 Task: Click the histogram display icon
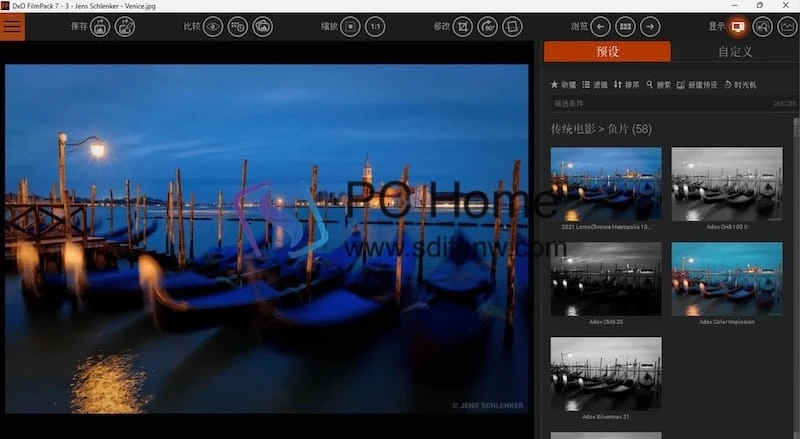click(x=788, y=27)
